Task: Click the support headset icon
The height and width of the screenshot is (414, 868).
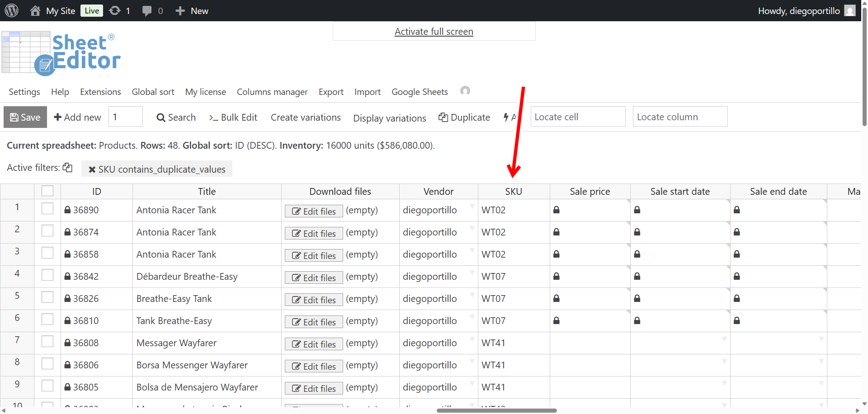Action: [465, 91]
